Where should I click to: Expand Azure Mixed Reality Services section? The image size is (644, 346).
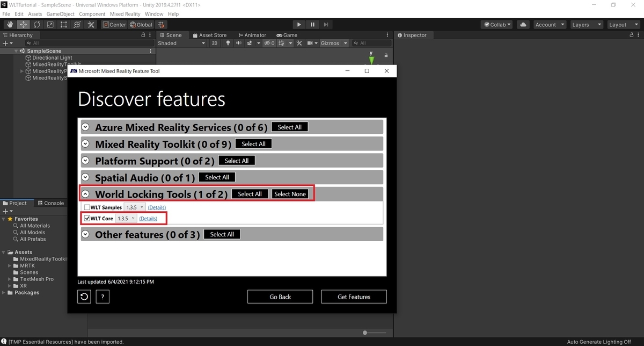click(85, 127)
